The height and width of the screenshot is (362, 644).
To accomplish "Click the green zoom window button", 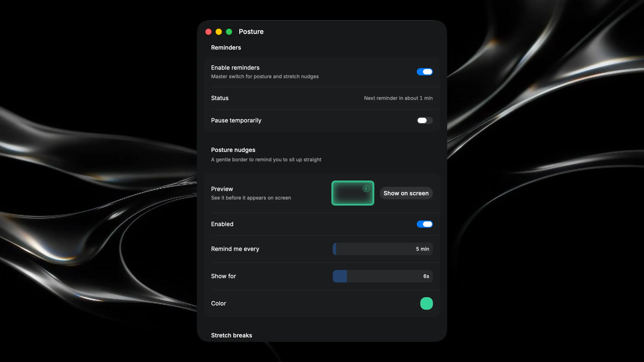I will (229, 32).
